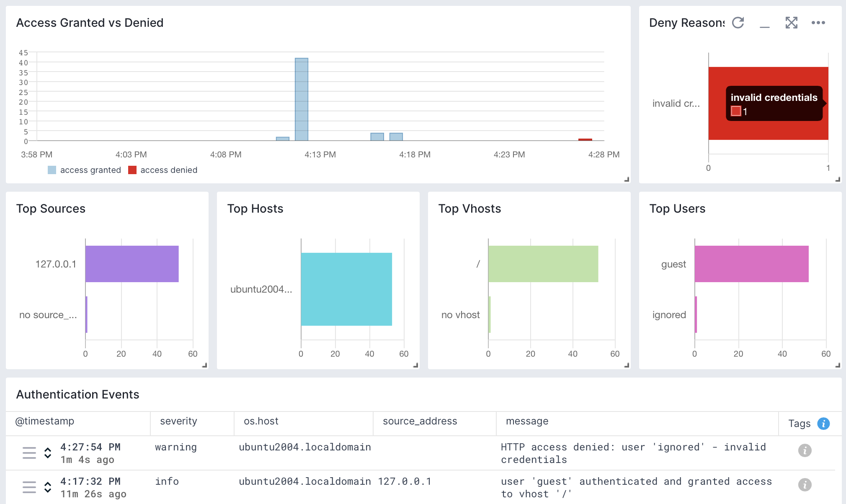Click the 'Top Hosts' panel title
The width and height of the screenshot is (846, 504).
[255, 208]
